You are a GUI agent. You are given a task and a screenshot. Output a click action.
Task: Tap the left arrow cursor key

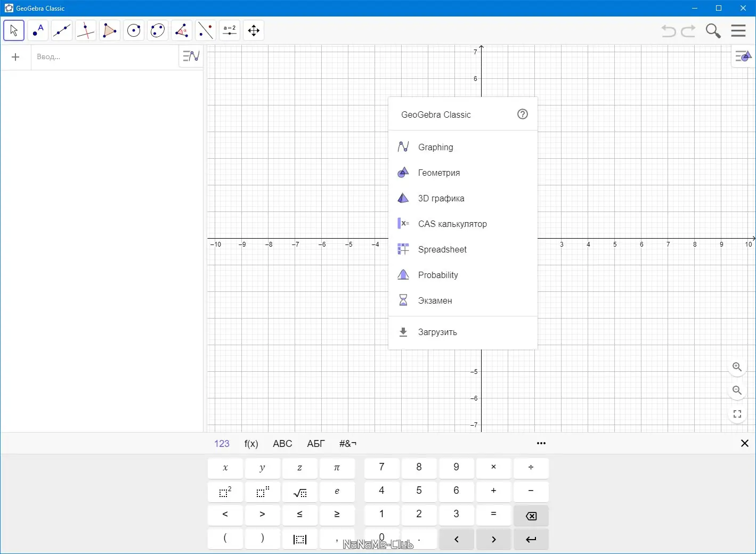tap(457, 539)
